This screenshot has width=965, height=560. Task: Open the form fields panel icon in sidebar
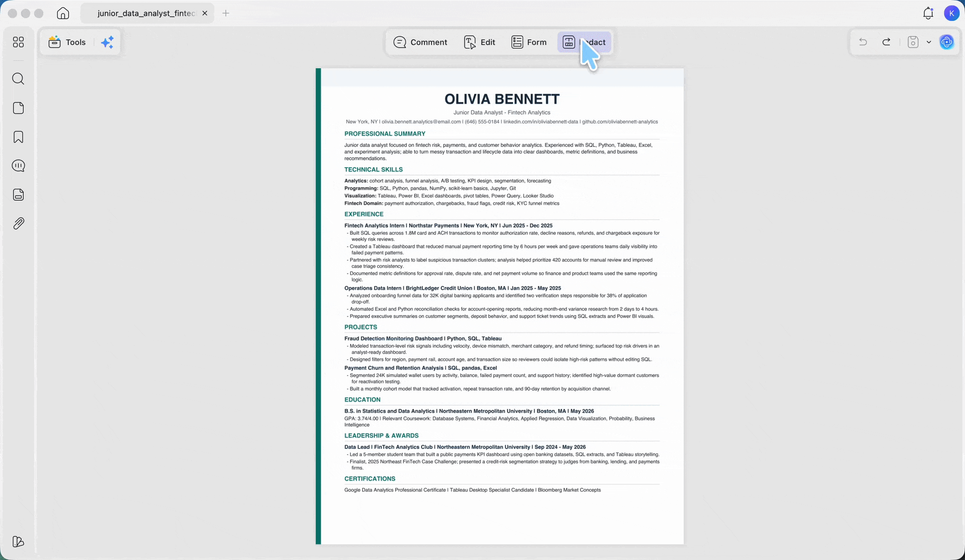click(x=18, y=195)
